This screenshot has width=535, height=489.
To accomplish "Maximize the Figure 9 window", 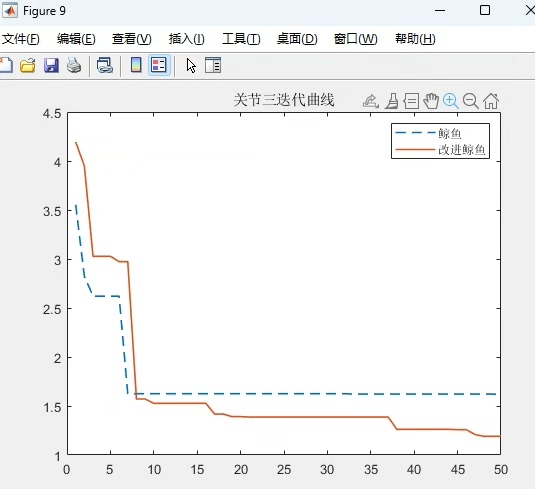I will [x=485, y=11].
